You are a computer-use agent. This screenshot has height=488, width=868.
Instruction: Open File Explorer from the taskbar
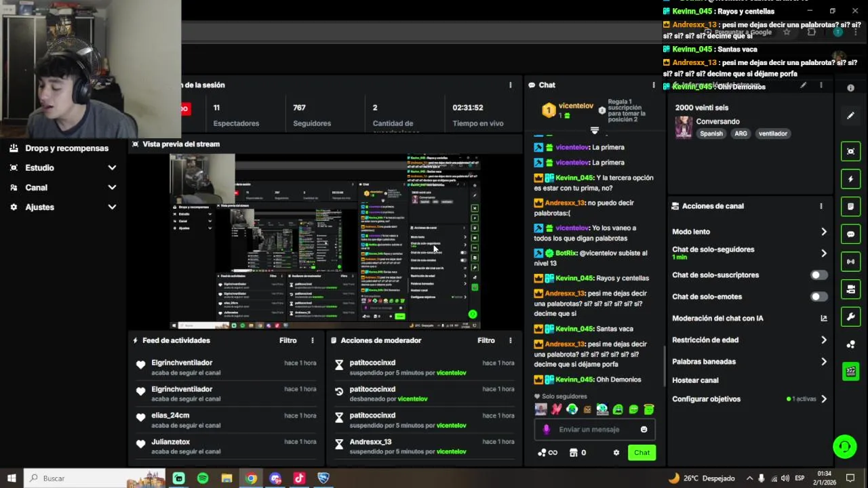pos(226,479)
